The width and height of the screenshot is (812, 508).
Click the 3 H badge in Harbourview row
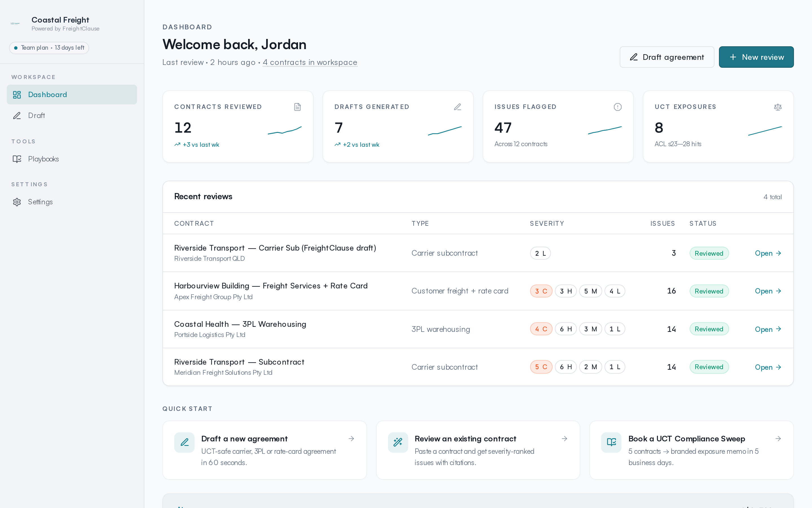pos(566,291)
